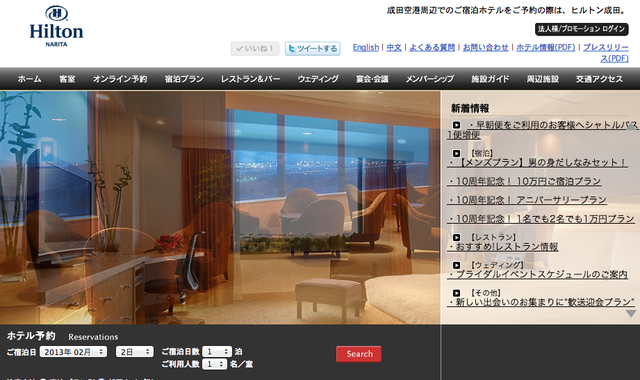Click the news panel scroll-up arrow
This screenshot has height=380, width=640.
tap(631, 126)
